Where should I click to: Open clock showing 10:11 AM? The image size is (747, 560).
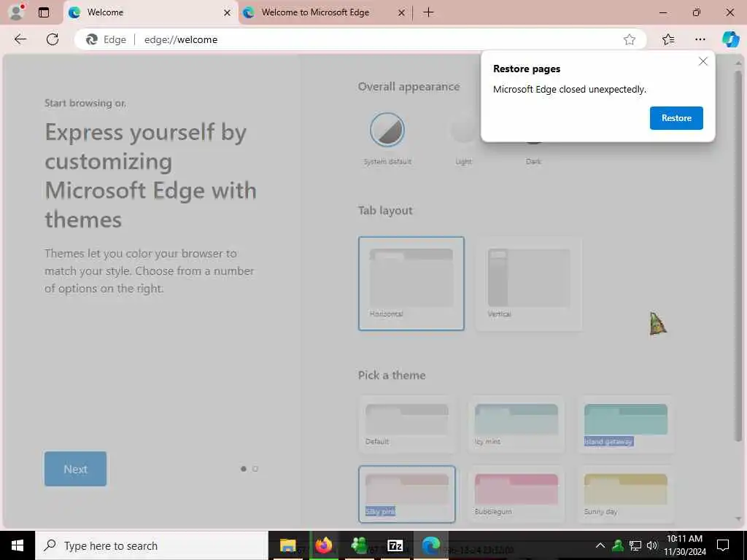tap(684, 545)
